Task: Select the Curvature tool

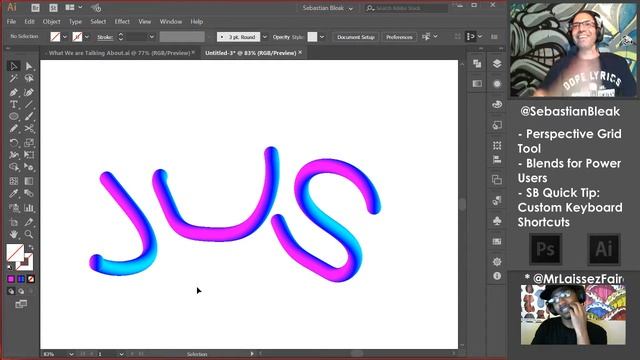Action: 29,92
